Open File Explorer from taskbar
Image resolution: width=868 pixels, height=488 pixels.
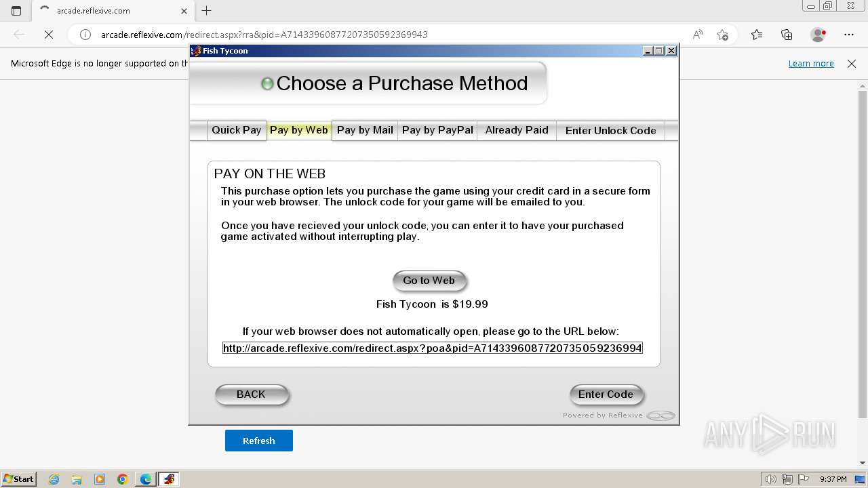point(77,479)
